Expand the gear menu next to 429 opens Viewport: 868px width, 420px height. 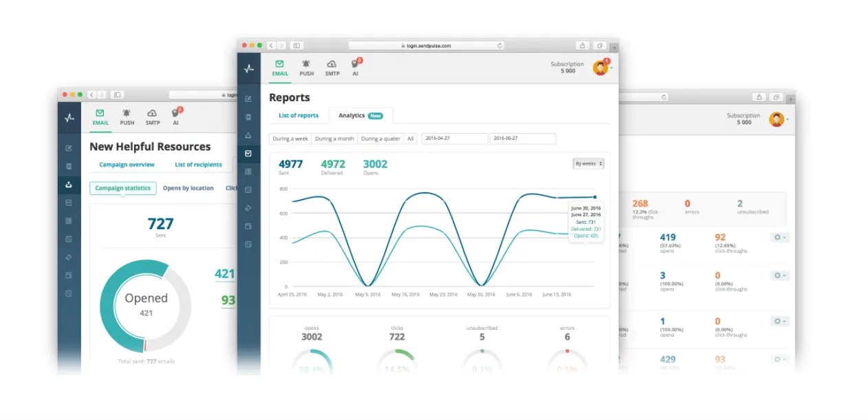(779, 359)
